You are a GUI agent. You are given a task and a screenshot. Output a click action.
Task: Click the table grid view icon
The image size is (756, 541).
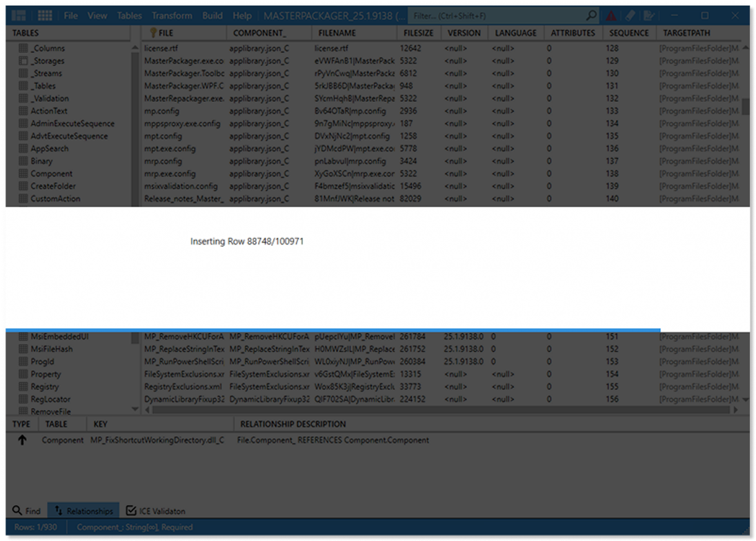click(45, 15)
